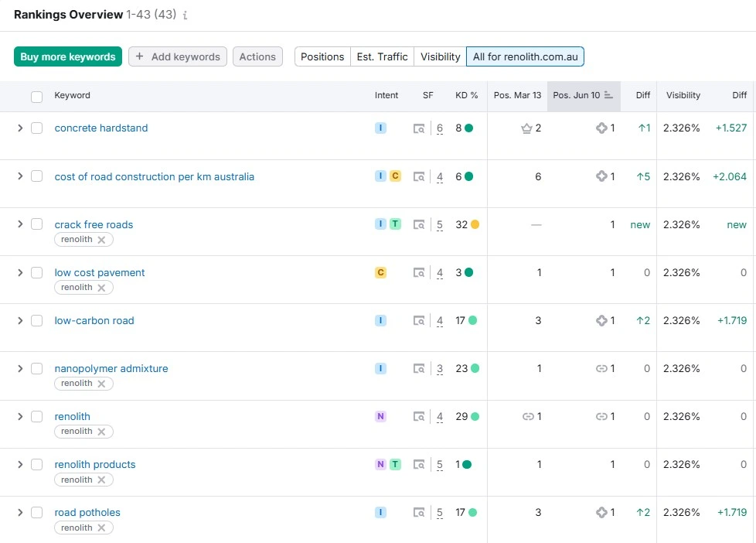
Task: Open SERP features icon in renolith keyword row
Action: (x=419, y=417)
